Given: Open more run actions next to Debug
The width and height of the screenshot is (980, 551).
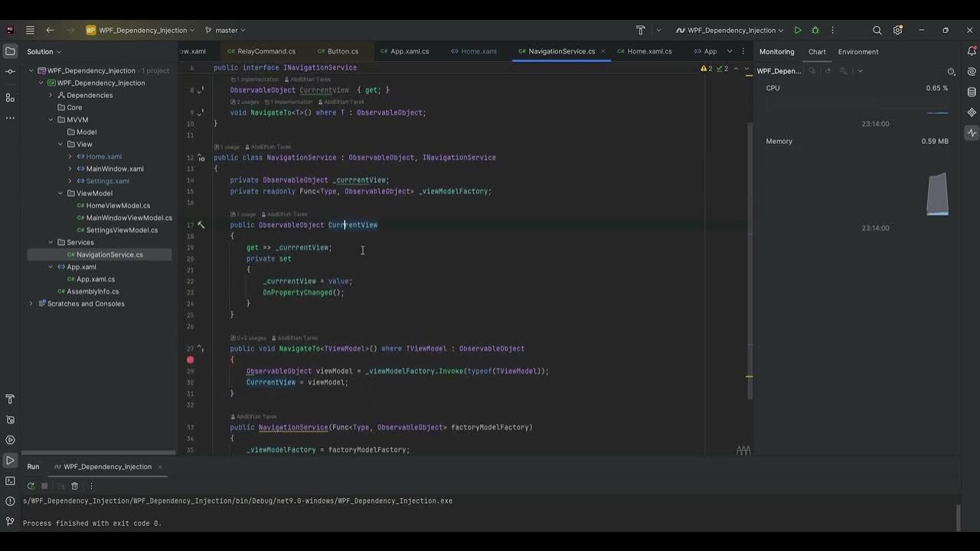Looking at the screenshot, I should 832,30.
